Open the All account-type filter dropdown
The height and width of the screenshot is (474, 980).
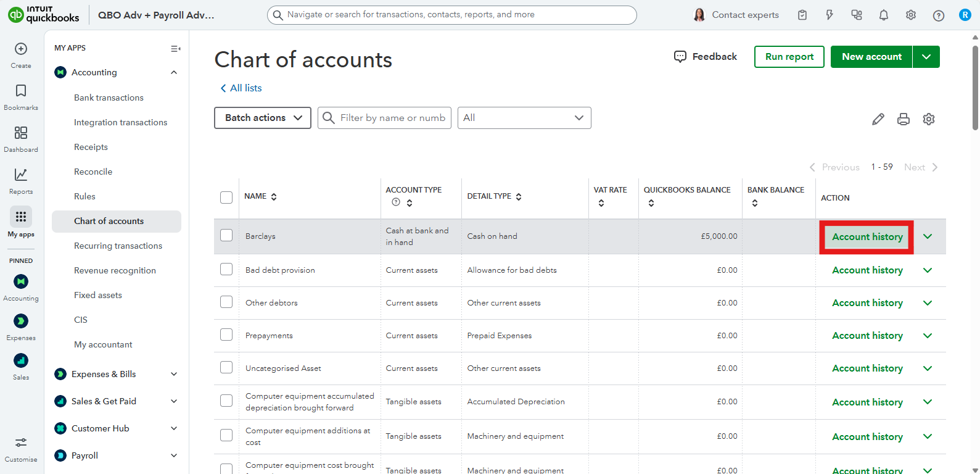click(524, 118)
